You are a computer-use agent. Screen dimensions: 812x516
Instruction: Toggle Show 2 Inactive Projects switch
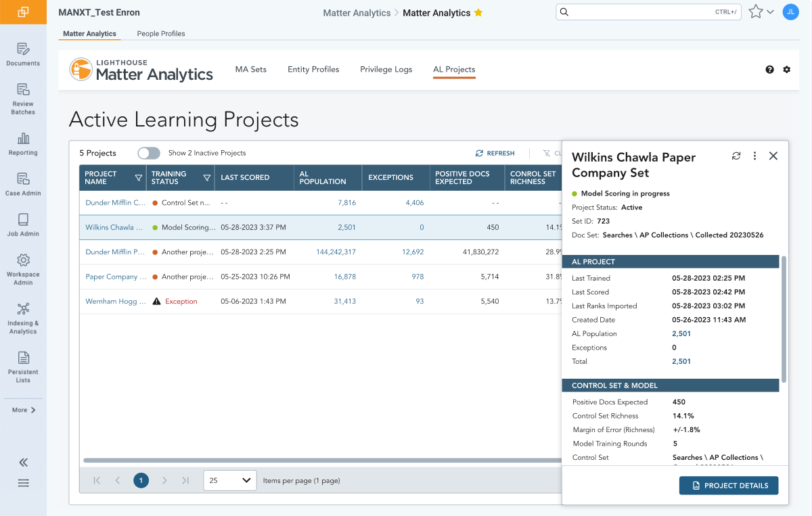tap(149, 153)
